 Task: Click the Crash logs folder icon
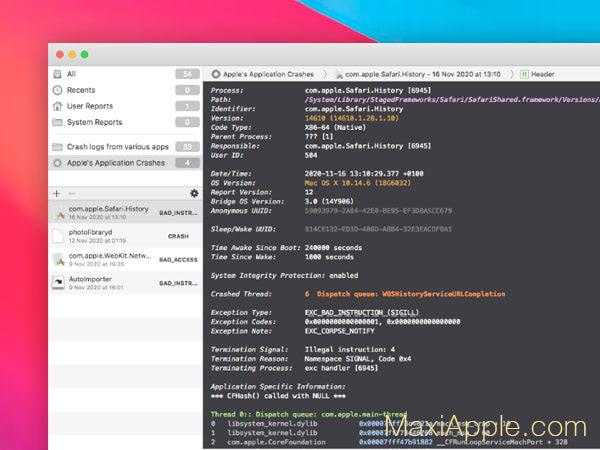point(57,147)
